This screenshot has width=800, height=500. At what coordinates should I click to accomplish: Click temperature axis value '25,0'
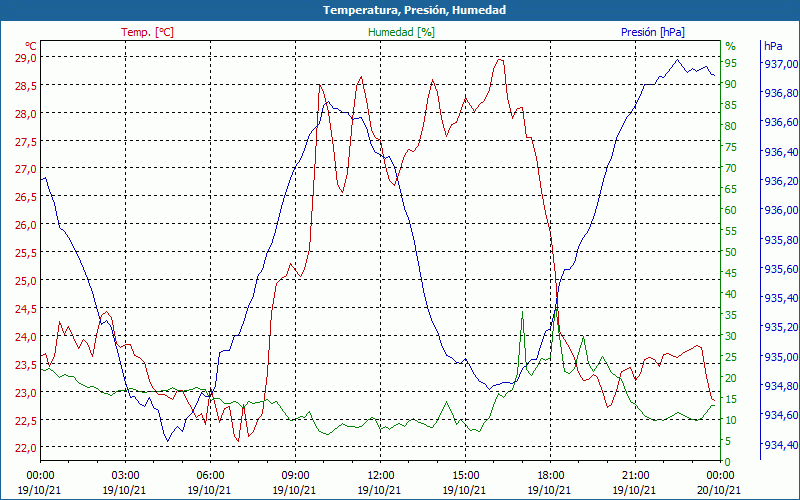pyautogui.click(x=26, y=281)
